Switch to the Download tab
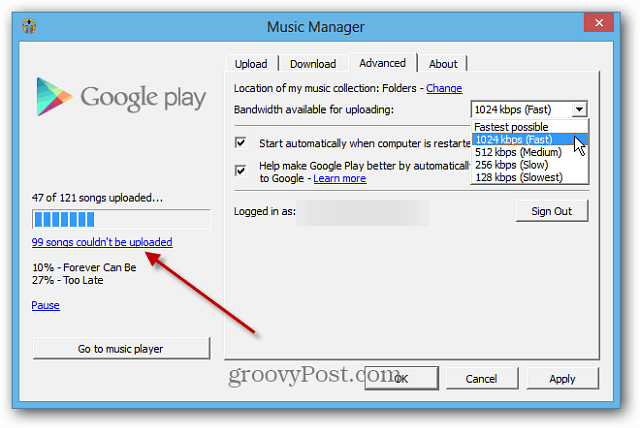Image resolution: width=640 pixels, height=428 pixels. click(x=313, y=64)
